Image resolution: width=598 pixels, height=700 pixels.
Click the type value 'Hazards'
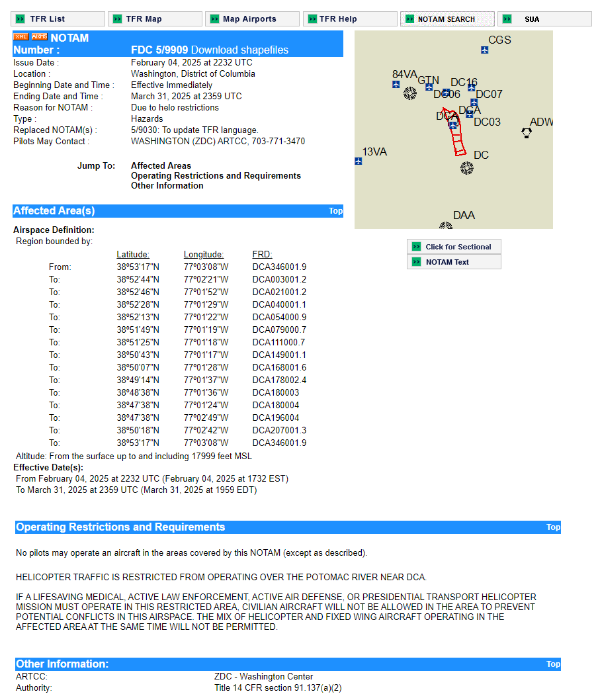point(147,118)
